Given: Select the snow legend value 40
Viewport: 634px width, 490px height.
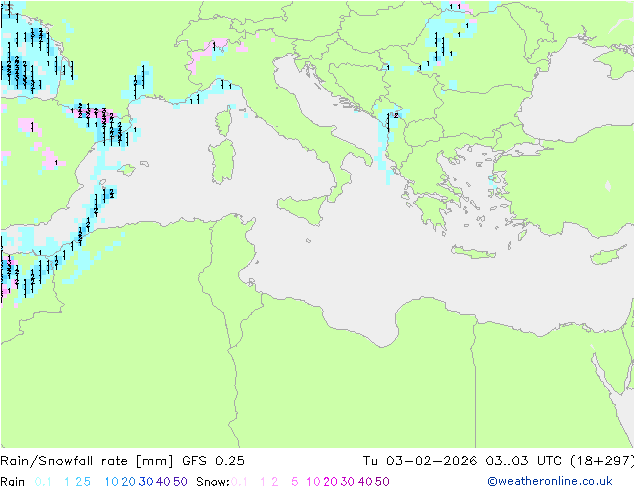Looking at the screenshot, I should tap(365, 482).
